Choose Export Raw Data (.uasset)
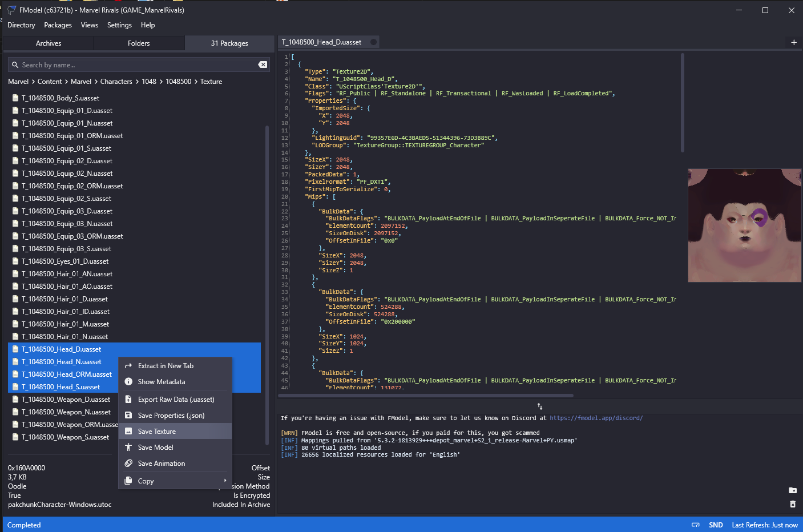803x532 pixels. [175, 400]
